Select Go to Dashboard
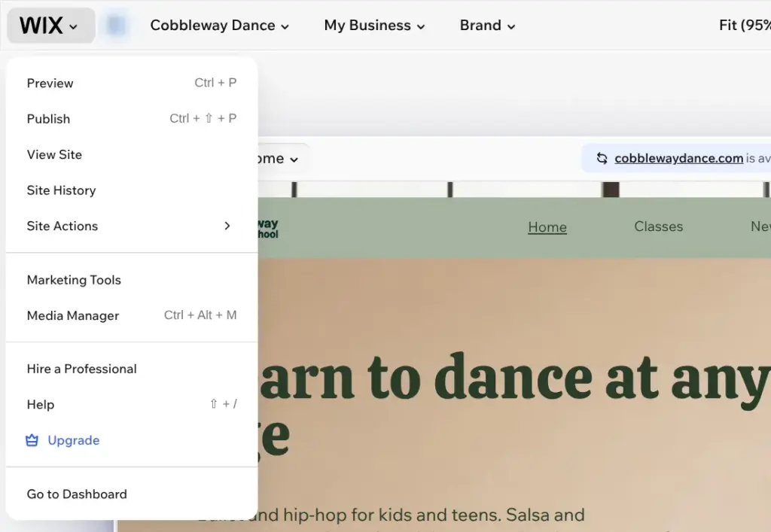771x532 pixels. click(132, 494)
